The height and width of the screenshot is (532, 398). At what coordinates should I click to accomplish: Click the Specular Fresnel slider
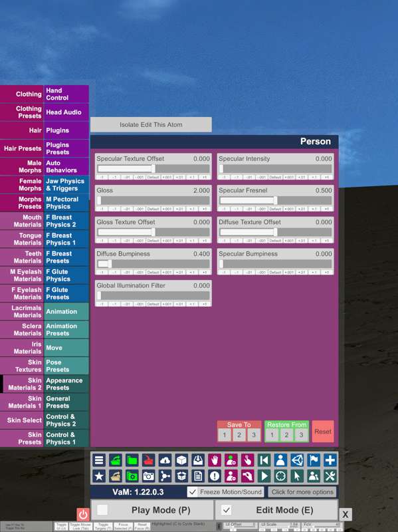(276, 201)
